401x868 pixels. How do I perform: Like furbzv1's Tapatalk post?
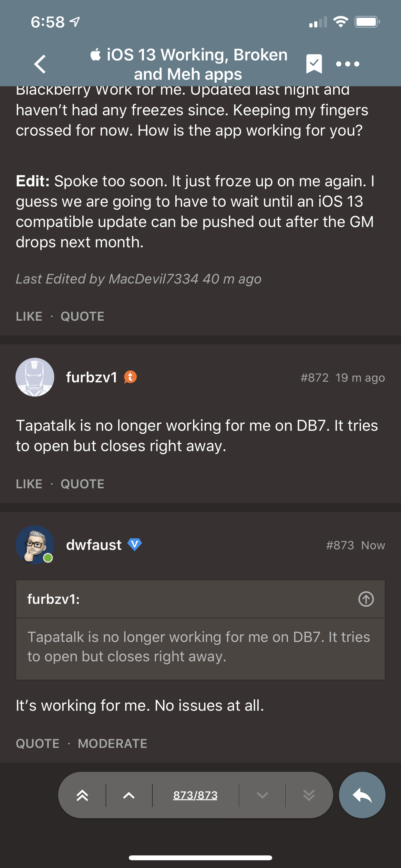tap(29, 484)
